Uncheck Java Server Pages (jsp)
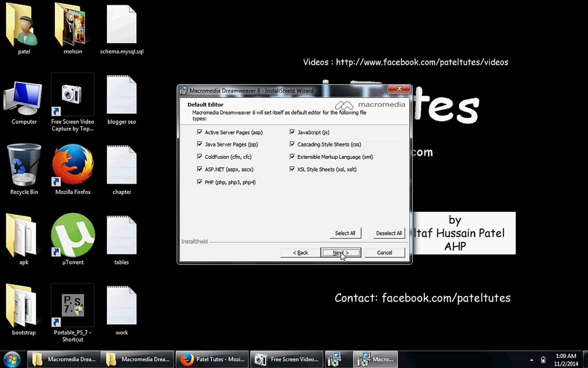 coord(199,144)
